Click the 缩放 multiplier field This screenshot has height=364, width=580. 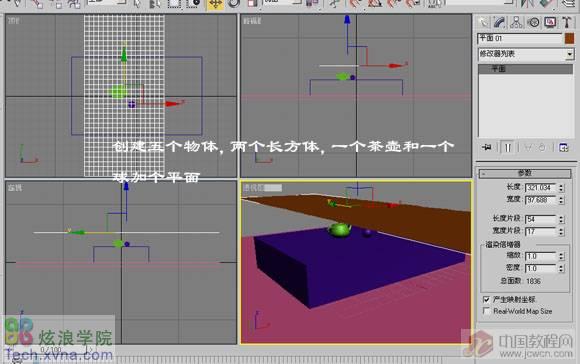tap(540, 256)
